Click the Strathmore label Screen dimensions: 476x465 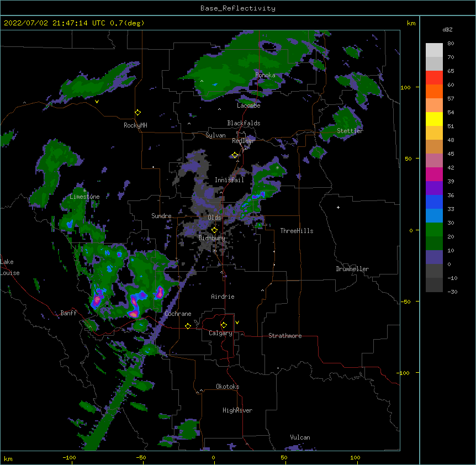tap(285, 336)
